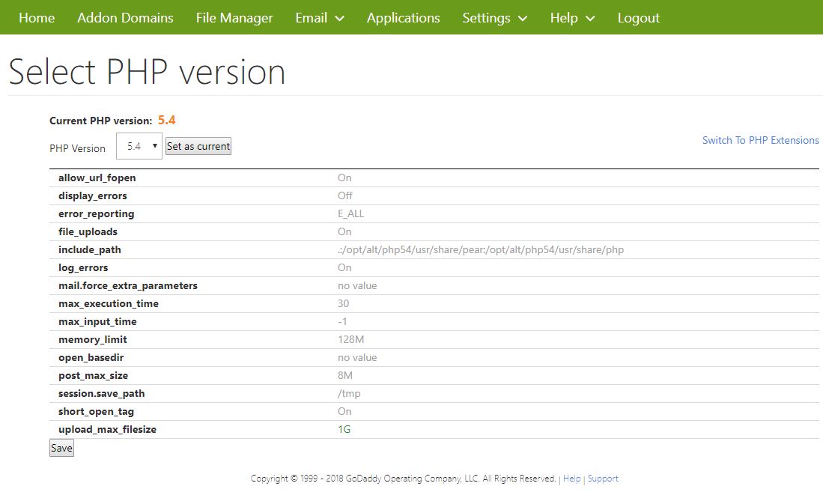Open the File Manager
Screen dimensions: 823x504
(x=234, y=18)
